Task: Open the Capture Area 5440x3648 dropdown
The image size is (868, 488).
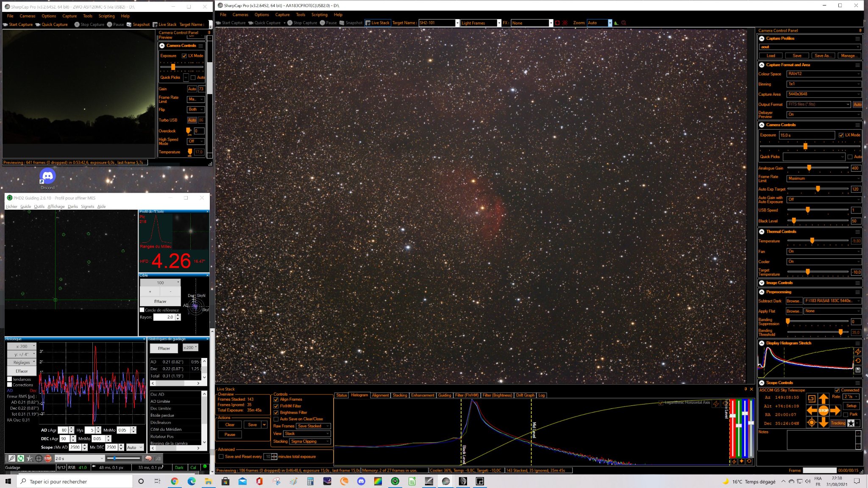Action: pyautogui.click(x=824, y=94)
